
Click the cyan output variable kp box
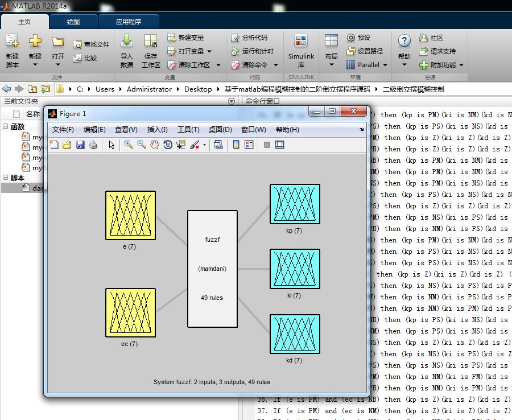point(295,204)
